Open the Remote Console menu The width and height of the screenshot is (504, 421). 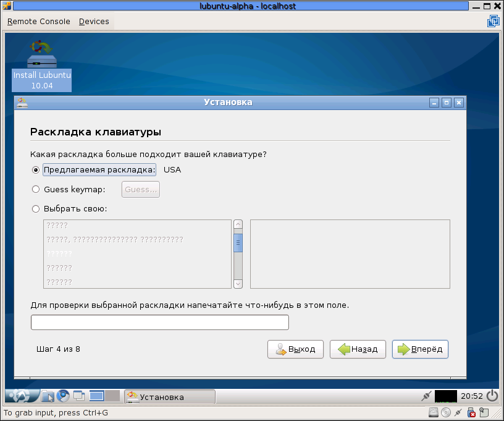[x=38, y=21]
